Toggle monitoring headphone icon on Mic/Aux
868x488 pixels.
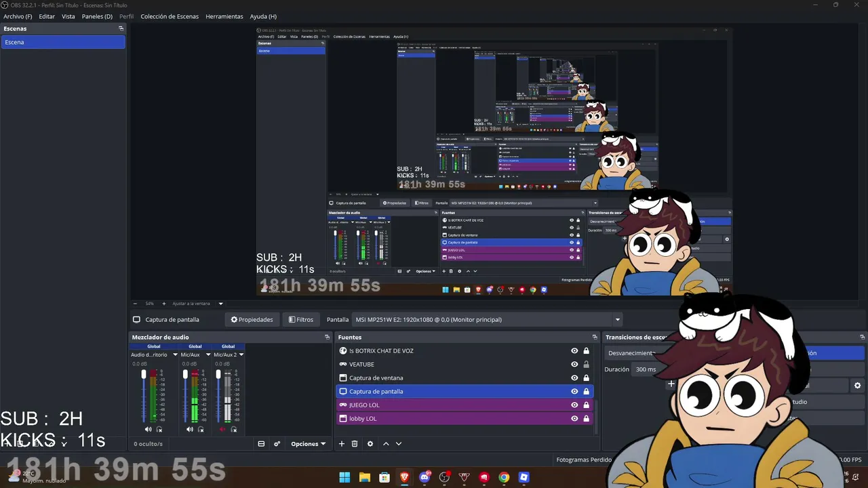tap(200, 429)
